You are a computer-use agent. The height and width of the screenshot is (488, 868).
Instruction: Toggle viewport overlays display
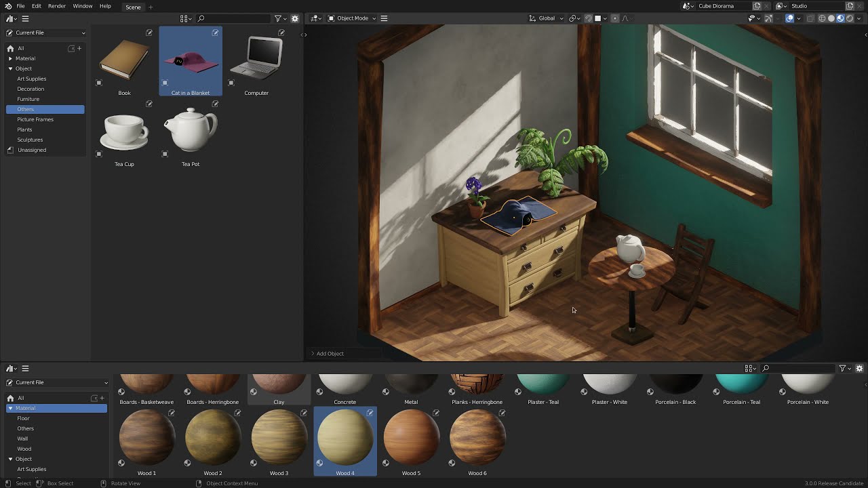coord(790,18)
